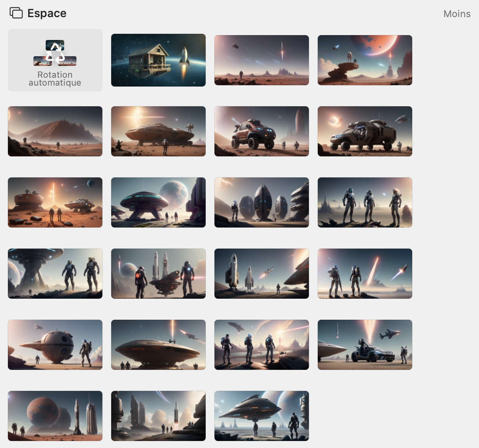
Task: Select the white rockets with flying jet wallpaper
Action: point(261,274)
